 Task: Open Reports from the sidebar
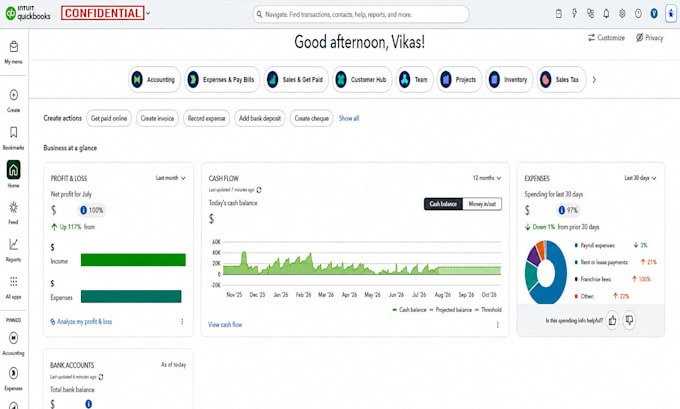[x=13, y=249]
